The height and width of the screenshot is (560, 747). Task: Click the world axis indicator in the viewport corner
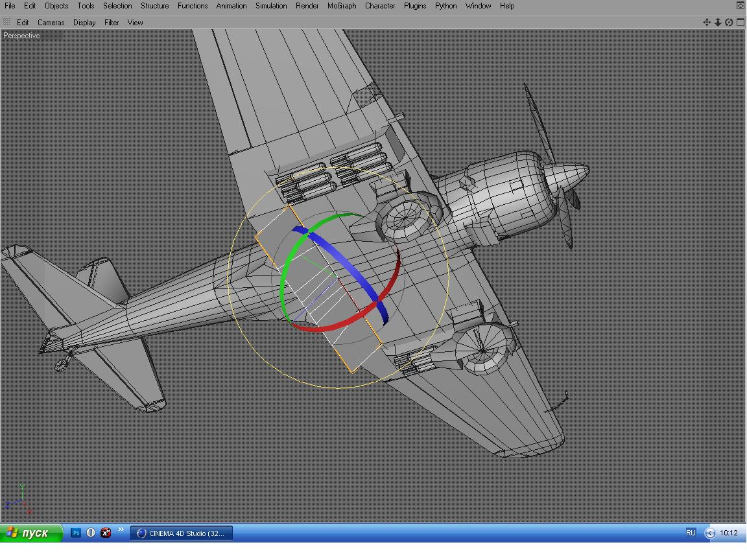point(18,500)
